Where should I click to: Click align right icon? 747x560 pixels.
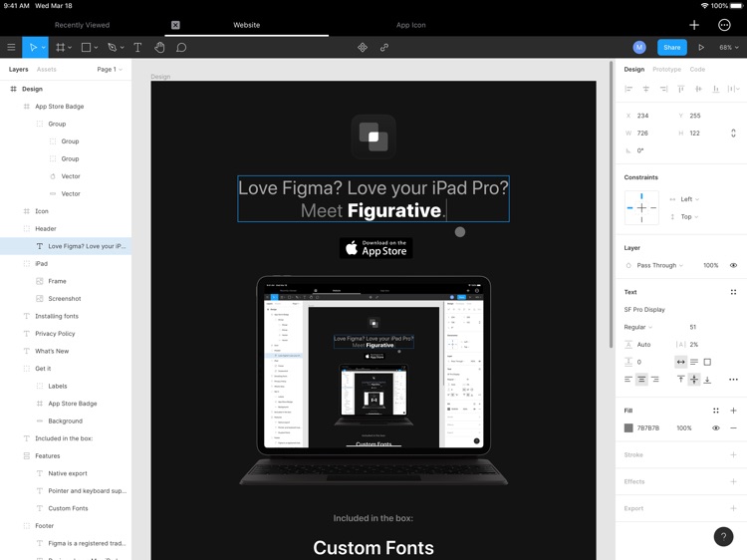tap(663, 89)
